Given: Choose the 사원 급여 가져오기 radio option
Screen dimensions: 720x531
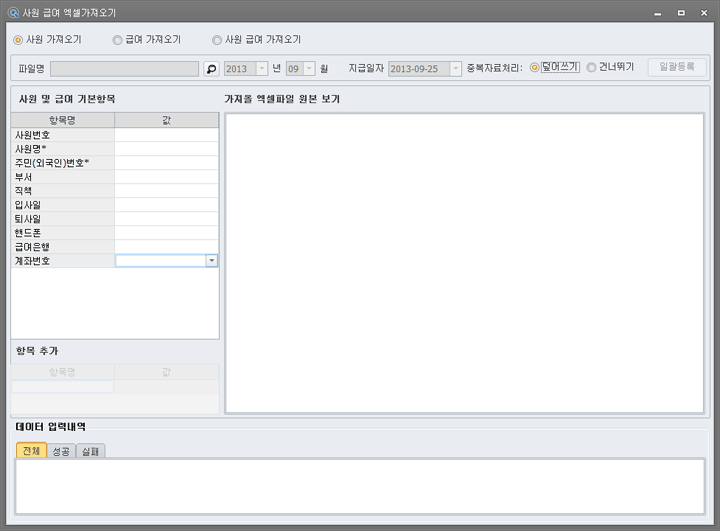Looking at the screenshot, I should 217,40.
